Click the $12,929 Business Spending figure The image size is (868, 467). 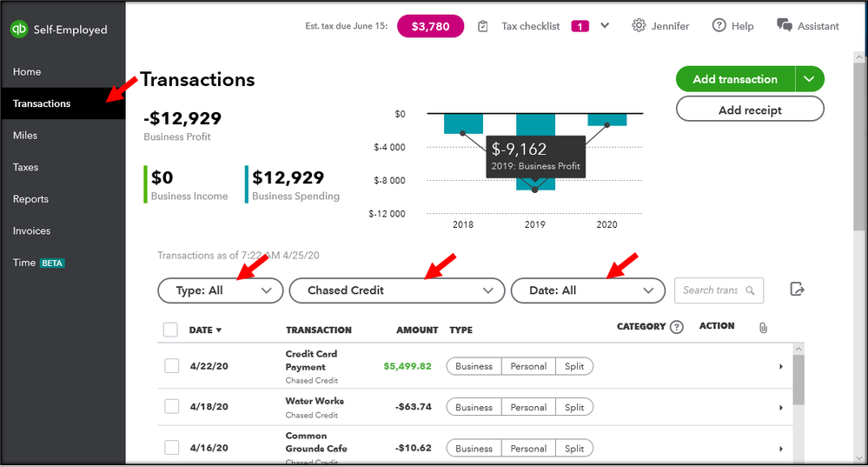click(x=288, y=177)
